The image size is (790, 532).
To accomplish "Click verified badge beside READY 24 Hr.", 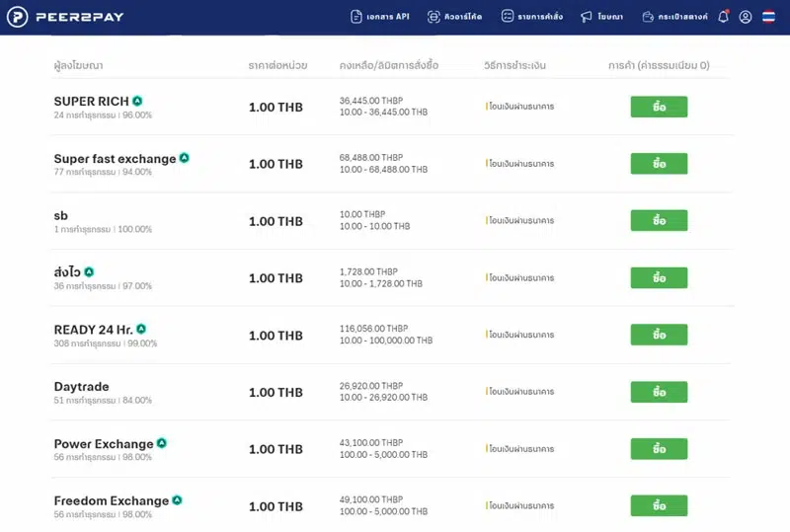I will 141,329.
